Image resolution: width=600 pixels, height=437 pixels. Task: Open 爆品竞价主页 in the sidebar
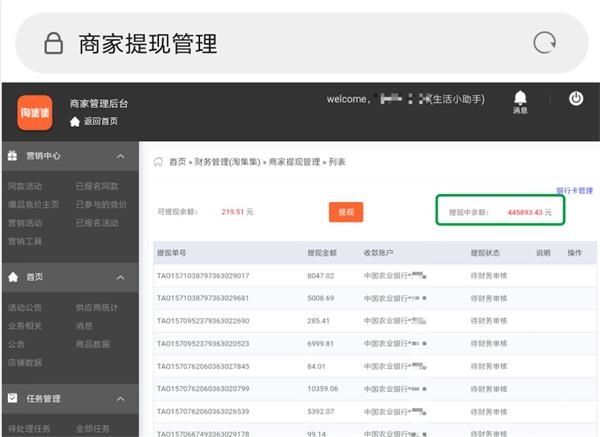click(33, 204)
